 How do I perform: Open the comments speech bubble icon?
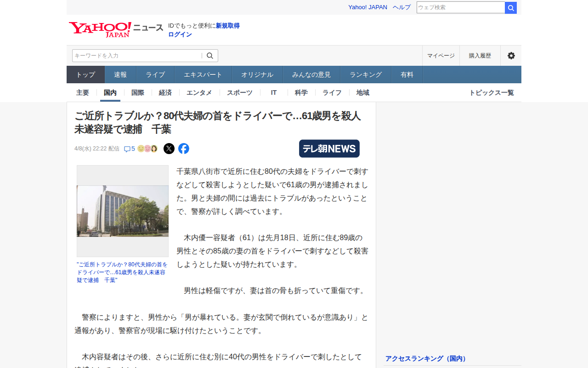point(127,149)
